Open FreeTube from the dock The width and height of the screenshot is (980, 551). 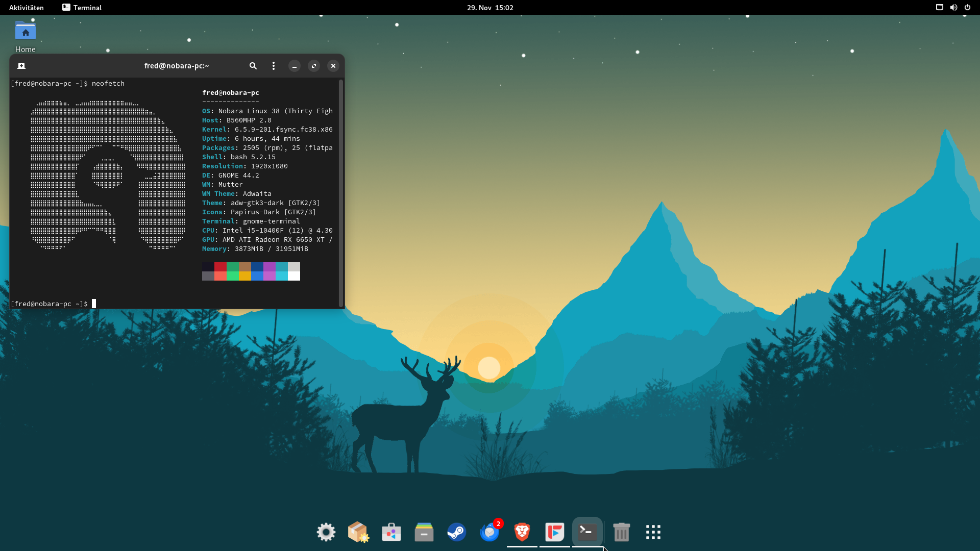(x=554, y=532)
